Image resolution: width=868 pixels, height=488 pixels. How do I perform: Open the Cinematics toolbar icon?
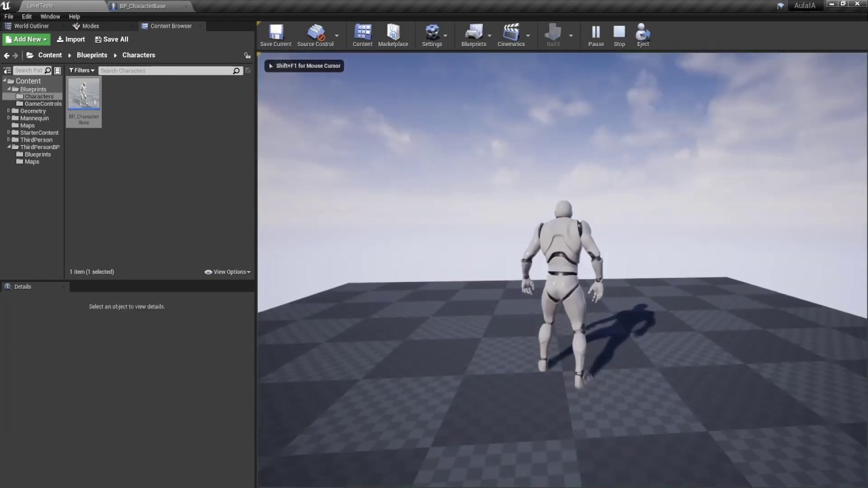pos(511,35)
